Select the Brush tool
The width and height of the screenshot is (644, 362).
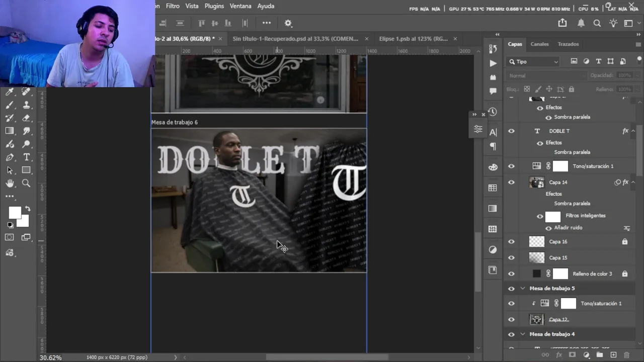[x=10, y=105]
